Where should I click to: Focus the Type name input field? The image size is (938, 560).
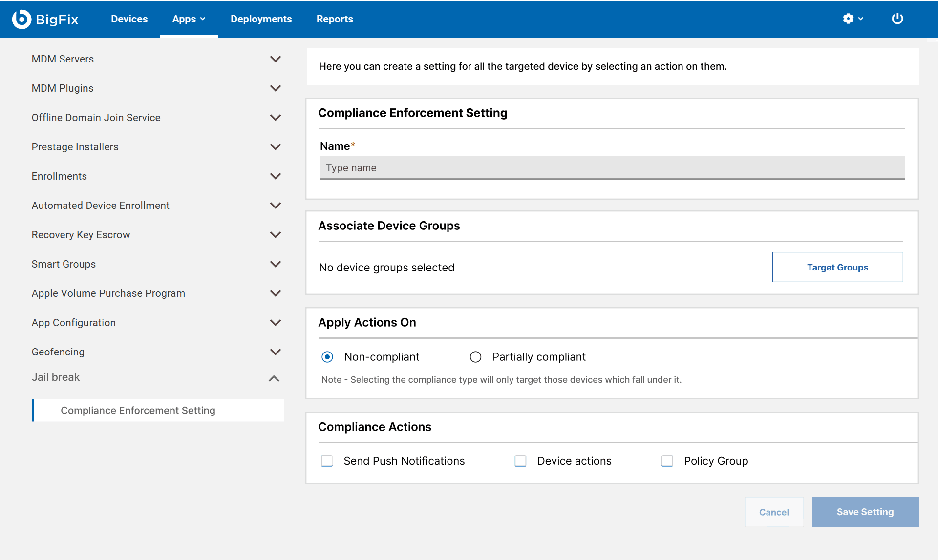[612, 168]
